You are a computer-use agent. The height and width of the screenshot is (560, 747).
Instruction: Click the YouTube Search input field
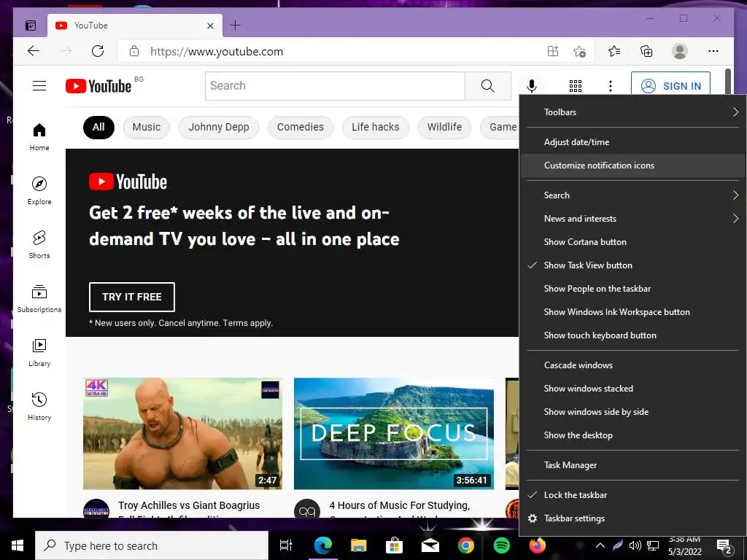click(x=335, y=86)
